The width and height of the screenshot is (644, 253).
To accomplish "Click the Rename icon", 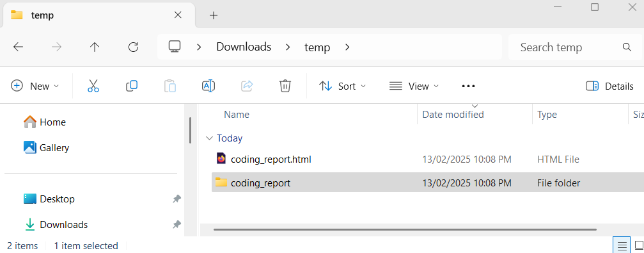I will pos(208,86).
